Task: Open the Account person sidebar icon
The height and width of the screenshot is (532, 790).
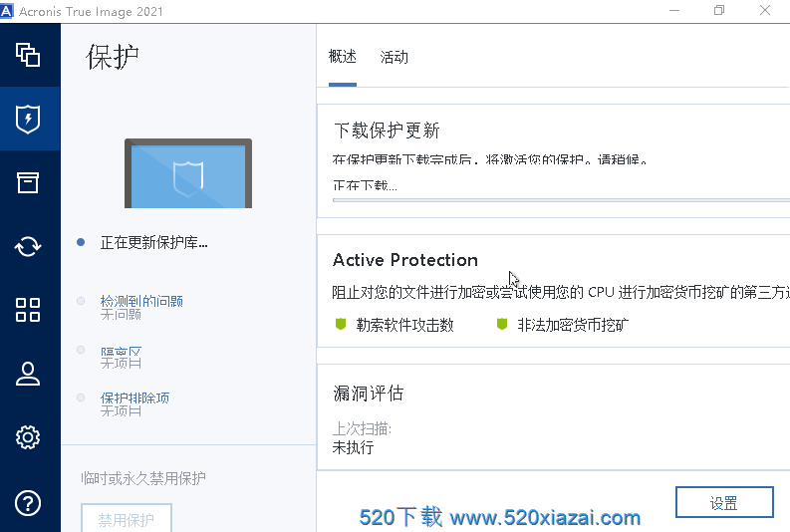Action: [x=28, y=374]
